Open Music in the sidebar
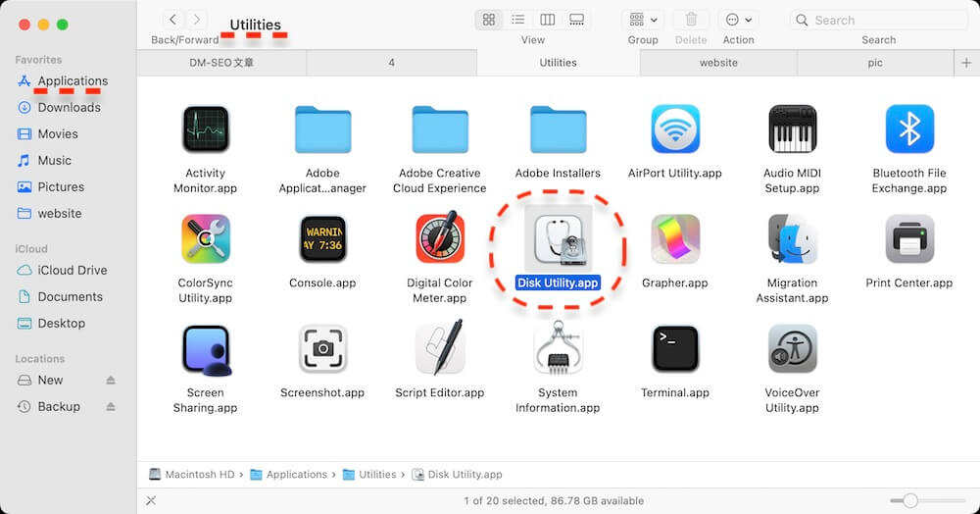980x514 pixels. [x=44, y=160]
